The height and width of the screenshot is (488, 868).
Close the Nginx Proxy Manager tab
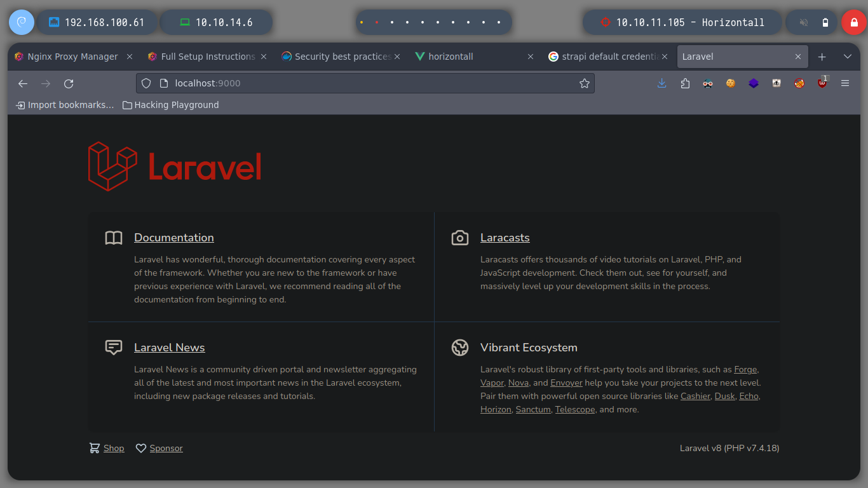coord(130,57)
